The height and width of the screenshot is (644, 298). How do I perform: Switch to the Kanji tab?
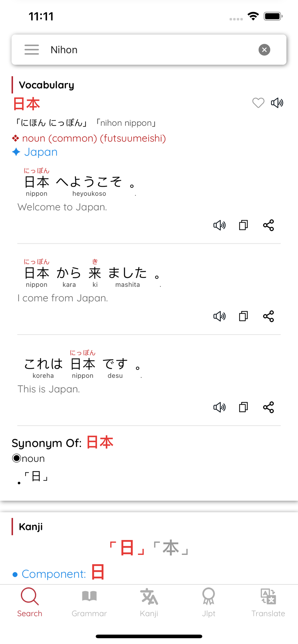[149, 602]
